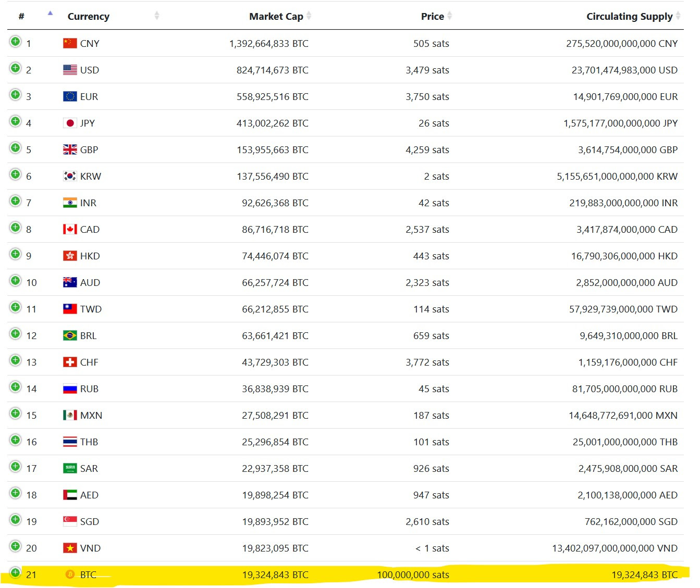Viewport: 700px width, 588px height.
Task: Expand row details for HKD
Action: point(16,254)
